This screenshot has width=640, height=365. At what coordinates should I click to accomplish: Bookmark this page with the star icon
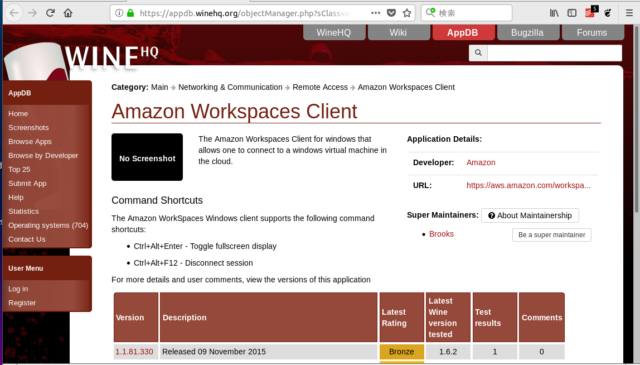click(x=407, y=13)
